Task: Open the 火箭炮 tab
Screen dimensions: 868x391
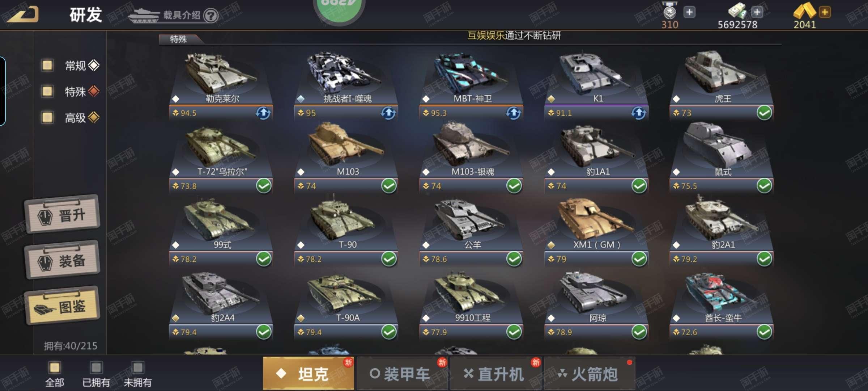Action: (590, 374)
